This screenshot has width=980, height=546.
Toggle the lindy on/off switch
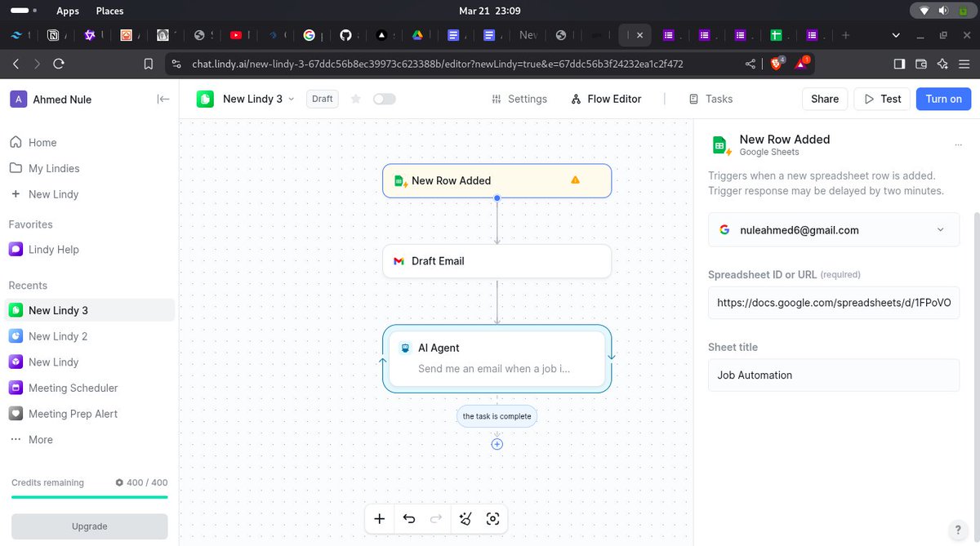[x=384, y=99]
